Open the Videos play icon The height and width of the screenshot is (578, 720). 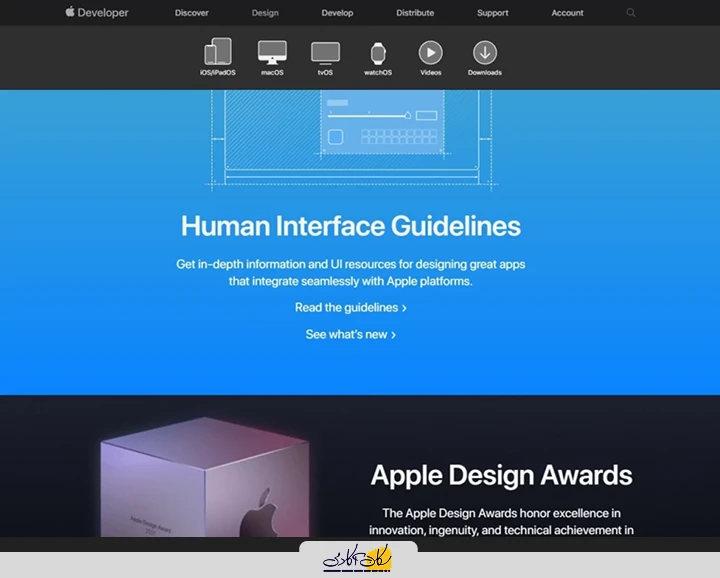click(430, 53)
